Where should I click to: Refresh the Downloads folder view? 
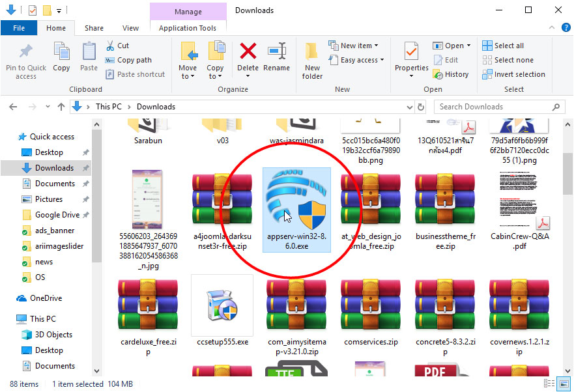[420, 106]
